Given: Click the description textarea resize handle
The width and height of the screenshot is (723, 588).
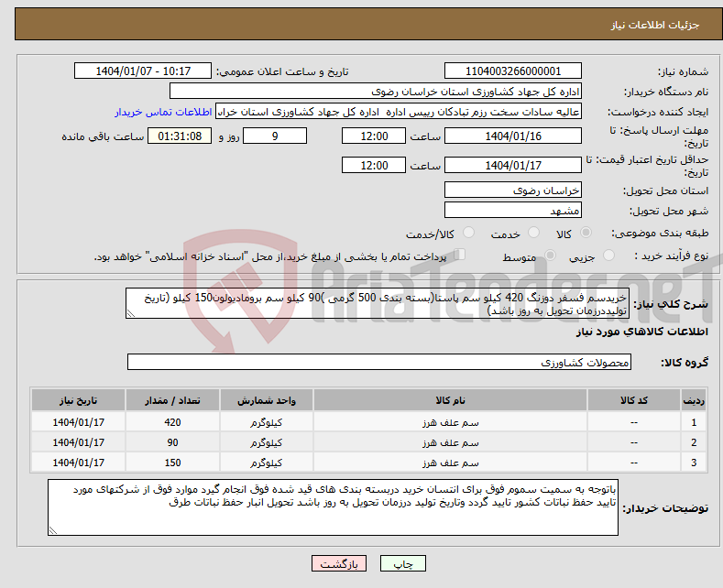Looking at the screenshot, I should pyautogui.click(x=131, y=314).
